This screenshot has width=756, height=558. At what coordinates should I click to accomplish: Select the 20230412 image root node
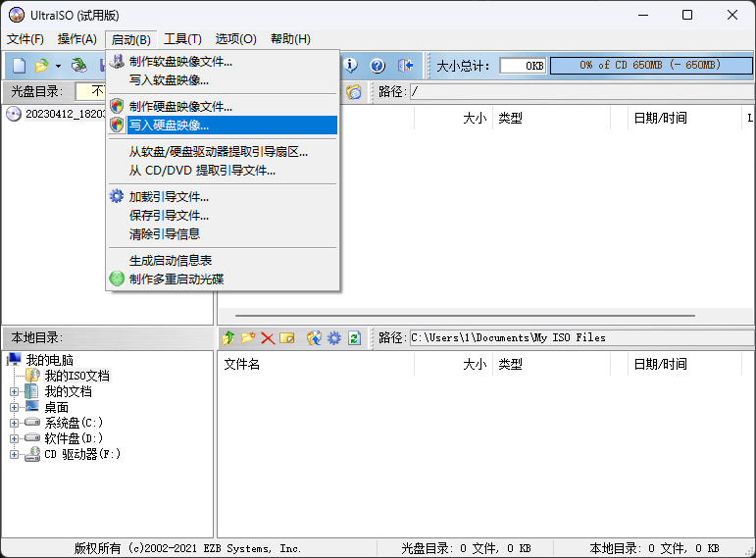(65, 114)
